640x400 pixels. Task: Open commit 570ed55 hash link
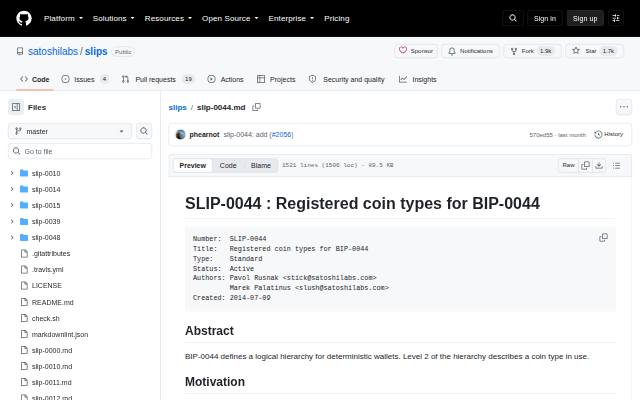(x=541, y=135)
